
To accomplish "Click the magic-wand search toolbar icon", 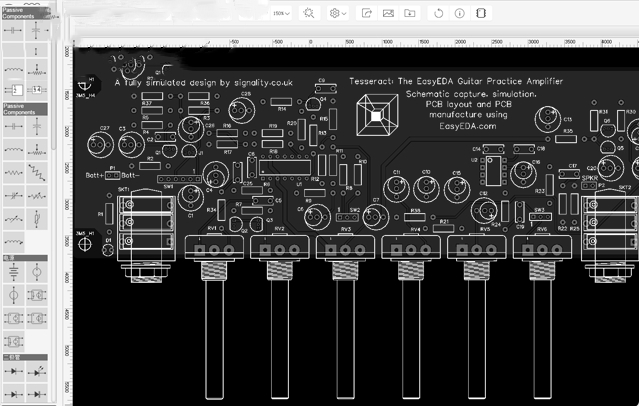I will pos(309,13).
